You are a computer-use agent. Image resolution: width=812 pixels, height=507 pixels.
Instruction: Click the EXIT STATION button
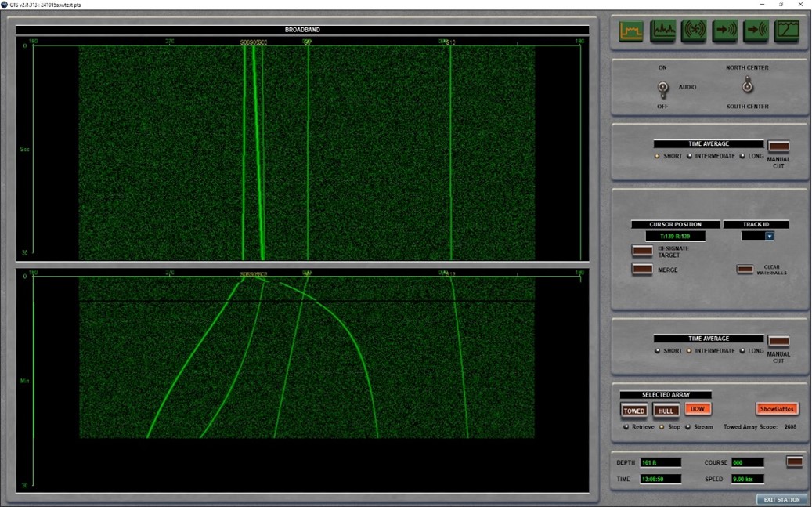781,500
